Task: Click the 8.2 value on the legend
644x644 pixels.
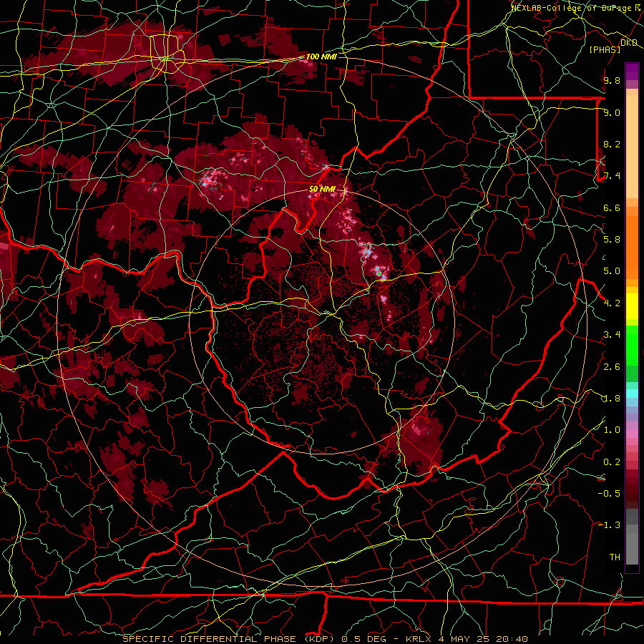Action: (612, 144)
